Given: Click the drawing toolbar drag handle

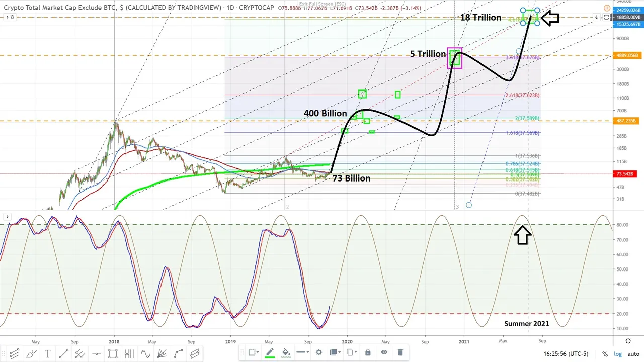Looking at the screenshot, I should (4, 353).
